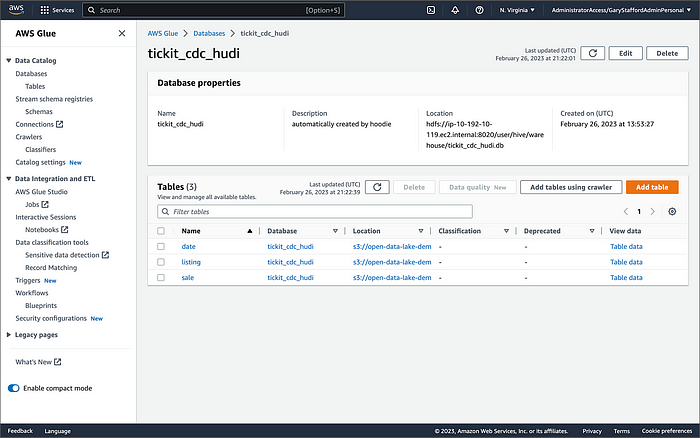Image resolution: width=700 pixels, height=438 pixels.
Task: View Table data for date
Action: coord(626,246)
